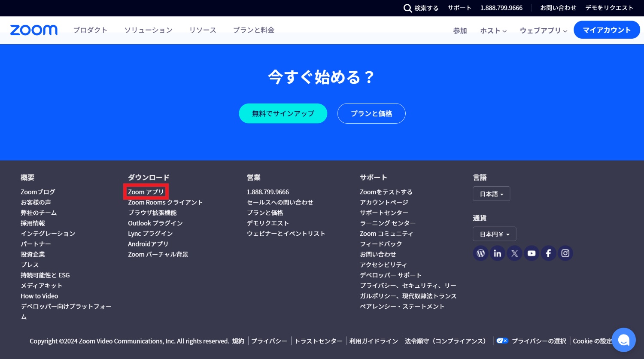Image resolution: width=644 pixels, height=359 pixels.
Task: Open Zoom's LinkedIn page icon
Action: point(497,253)
